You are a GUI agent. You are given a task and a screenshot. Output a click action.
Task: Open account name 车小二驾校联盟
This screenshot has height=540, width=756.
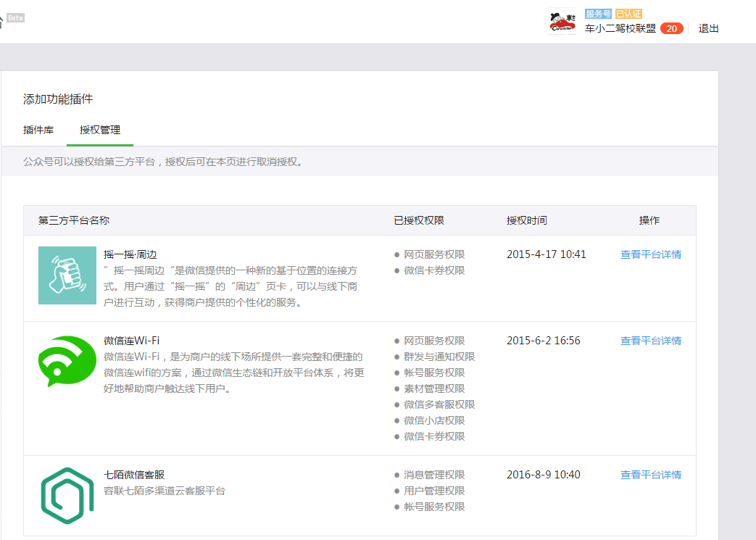click(620, 28)
